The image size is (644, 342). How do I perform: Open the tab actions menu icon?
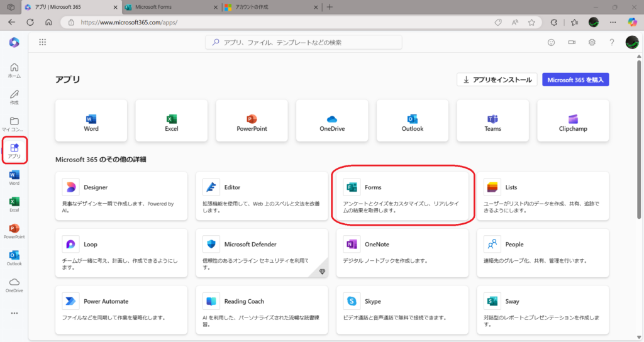coord(11,7)
